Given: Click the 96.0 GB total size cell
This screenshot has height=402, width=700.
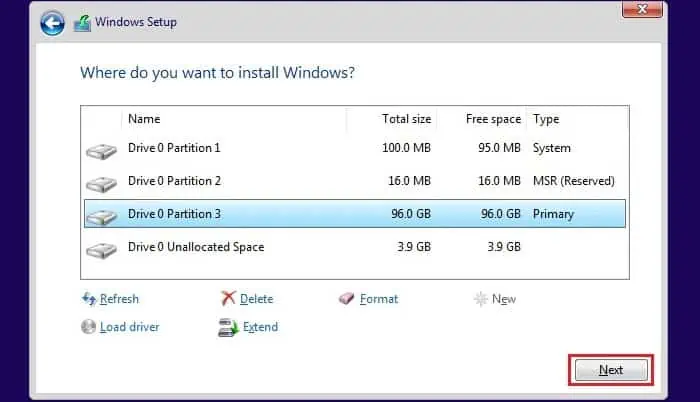Looking at the screenshot, I should [411, 214].
